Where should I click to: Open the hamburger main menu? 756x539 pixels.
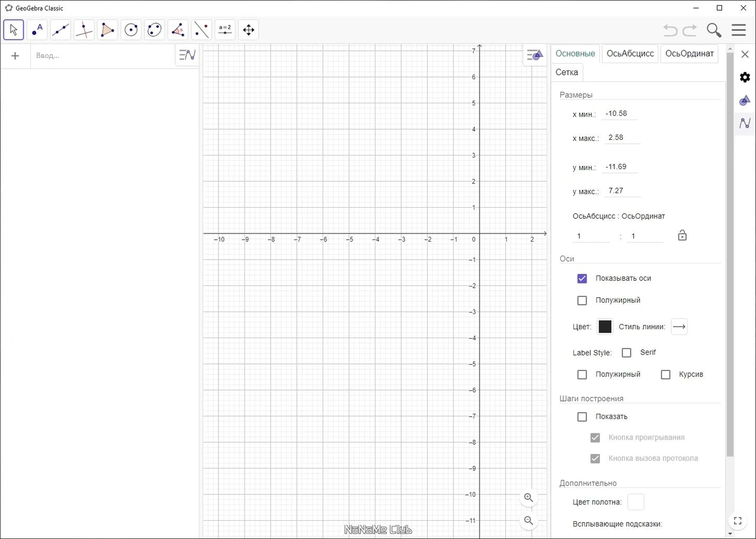pos(739,30)
